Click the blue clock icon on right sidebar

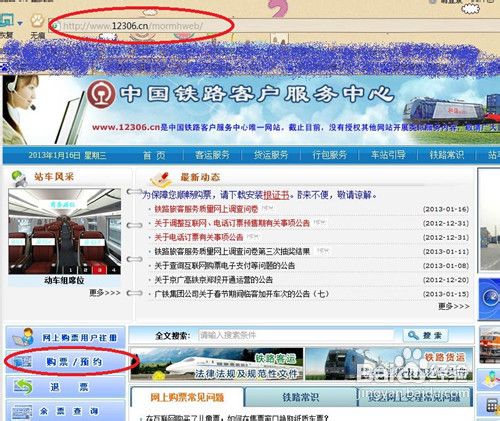point(490,298)
